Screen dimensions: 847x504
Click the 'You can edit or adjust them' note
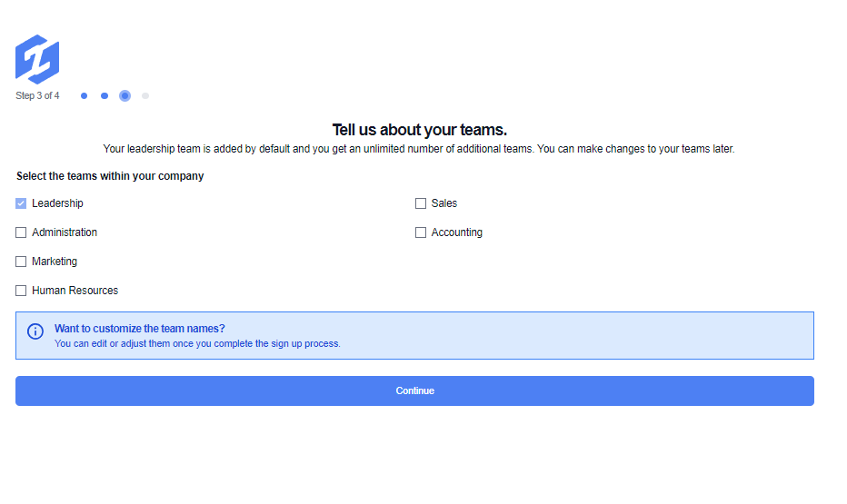tap(197, 344)
